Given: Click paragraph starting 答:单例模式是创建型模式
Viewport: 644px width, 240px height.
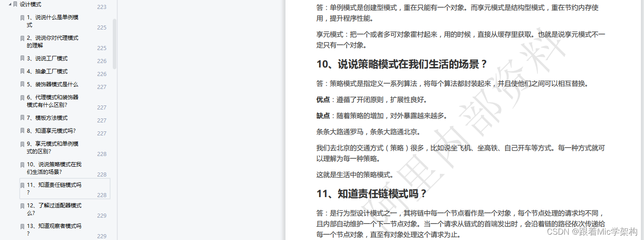Looking at the screenshot, I should [457, 13].
